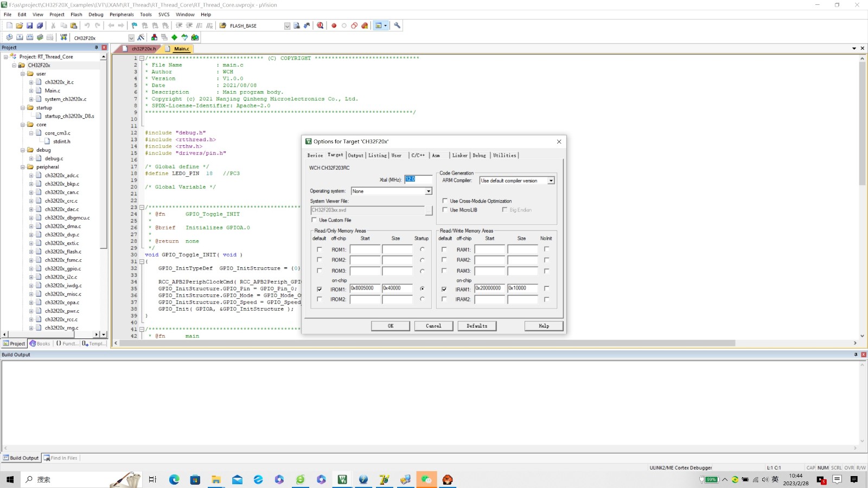Insert a breakpoint using the red dot icon

pyautogui.click(x=334, y=25)
